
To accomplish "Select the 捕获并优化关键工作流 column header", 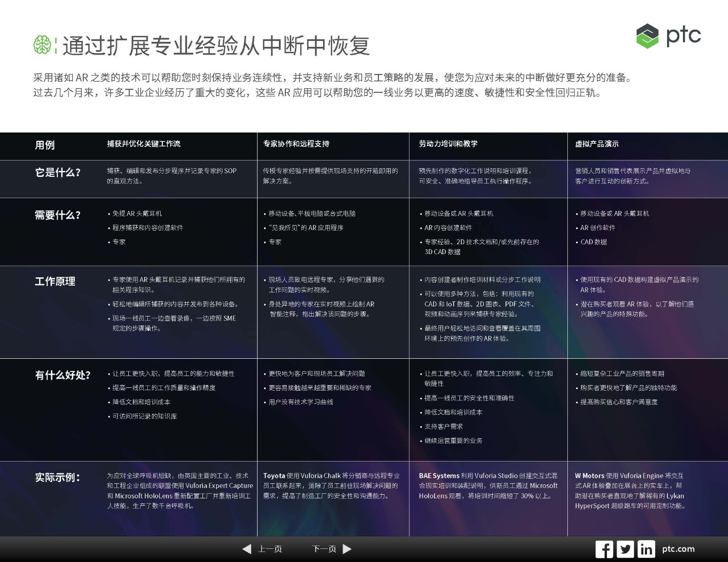I will [144, 144].
